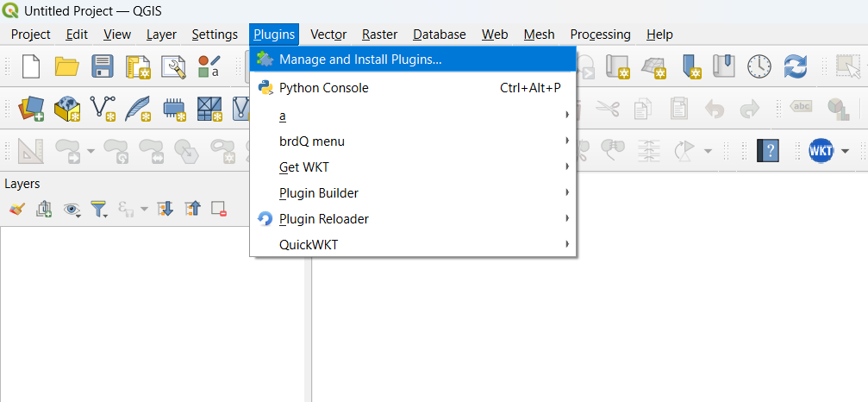
Task: Open the Data Source Manager icon
Action: (x=31, y=108)
